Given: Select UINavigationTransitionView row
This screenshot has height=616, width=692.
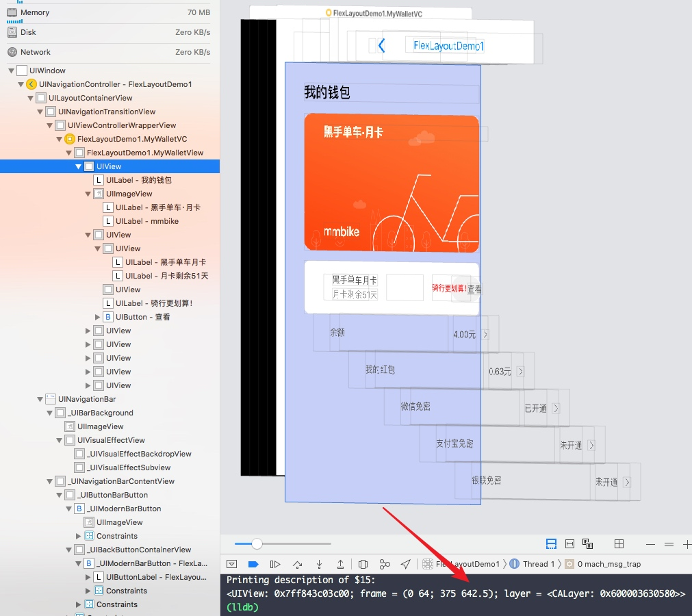Looking at the screenshot, I should pyautogui.click(x=110, y=112).
